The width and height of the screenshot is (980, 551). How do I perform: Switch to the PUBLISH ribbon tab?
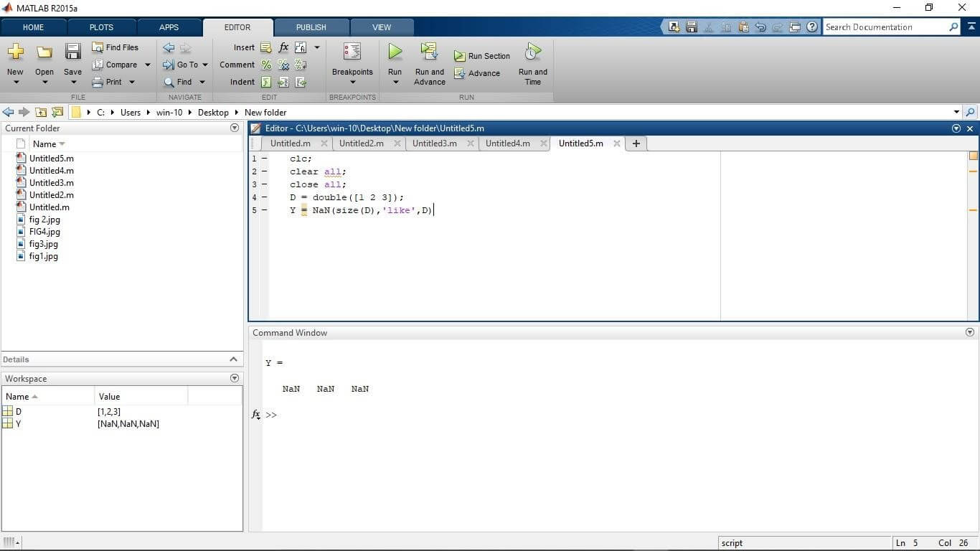tap(311, 27)
